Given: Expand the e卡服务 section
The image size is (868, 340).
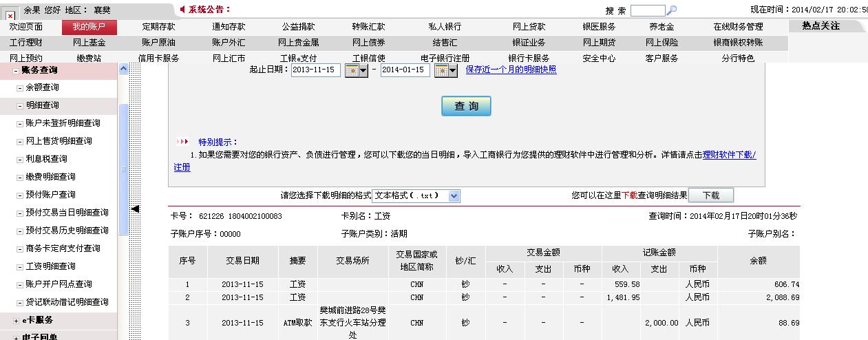Looking at the screenshot, I should 16,320.
